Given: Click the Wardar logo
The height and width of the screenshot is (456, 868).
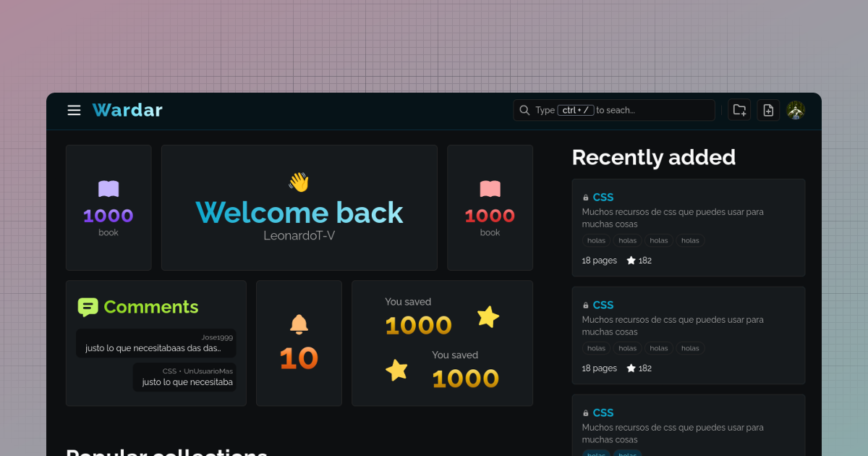Looking at the screenshot, I should (x=127, y=110).
